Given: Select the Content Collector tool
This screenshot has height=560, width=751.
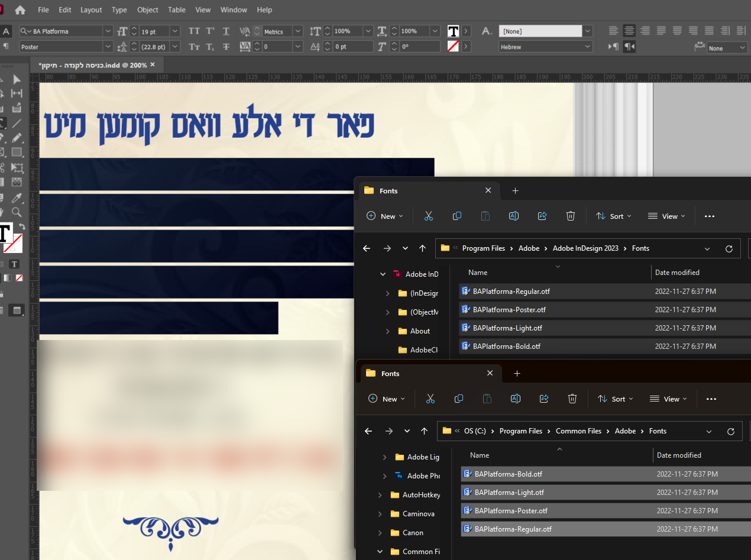Looking at the screenshot, I should coord(17,108).
